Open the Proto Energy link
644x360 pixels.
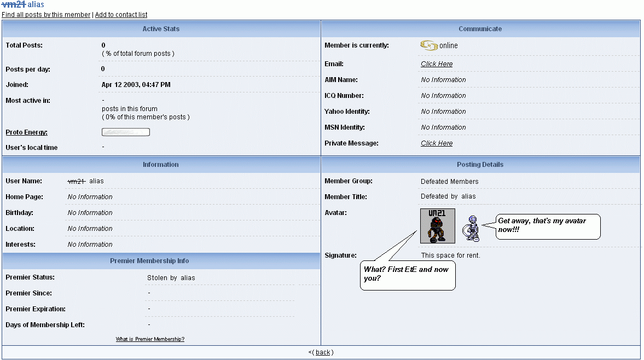tap(27, 132)
